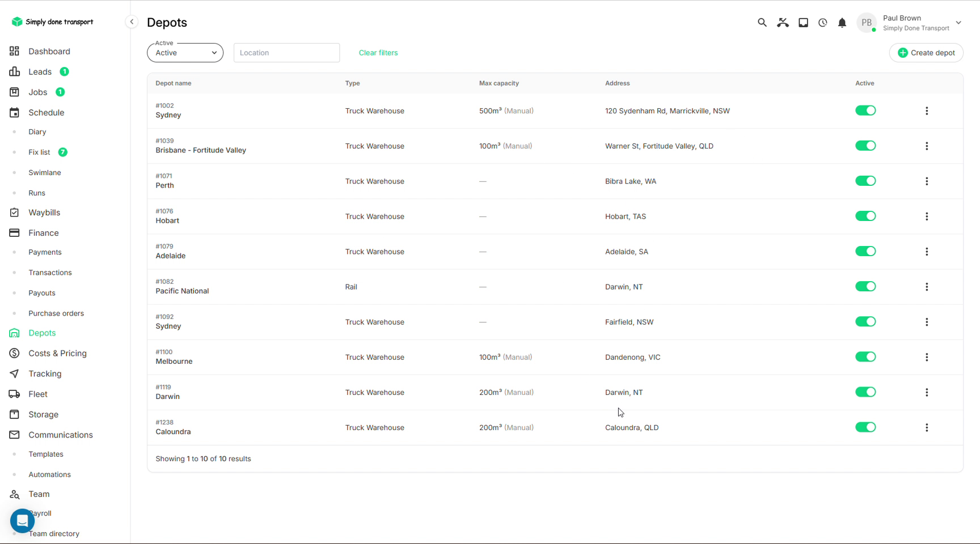Click the tablet screen icon in header

pyautogui.click(x=803, y=23)
